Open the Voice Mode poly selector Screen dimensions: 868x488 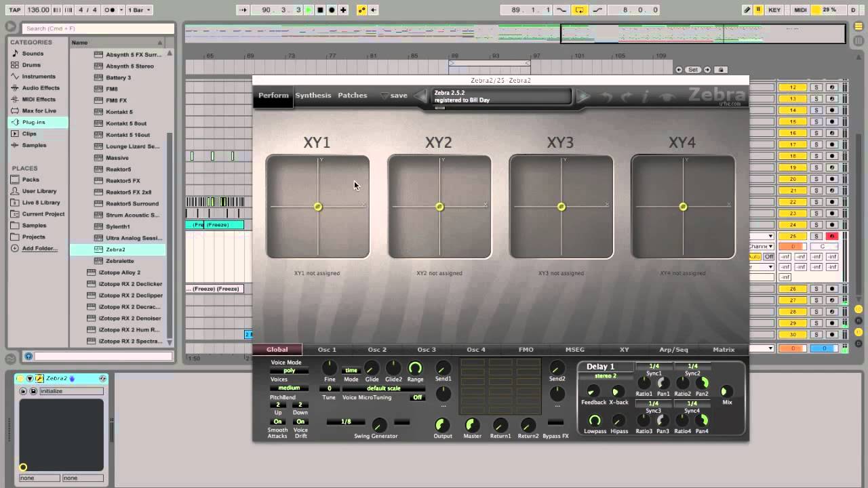tap(290, 371)
